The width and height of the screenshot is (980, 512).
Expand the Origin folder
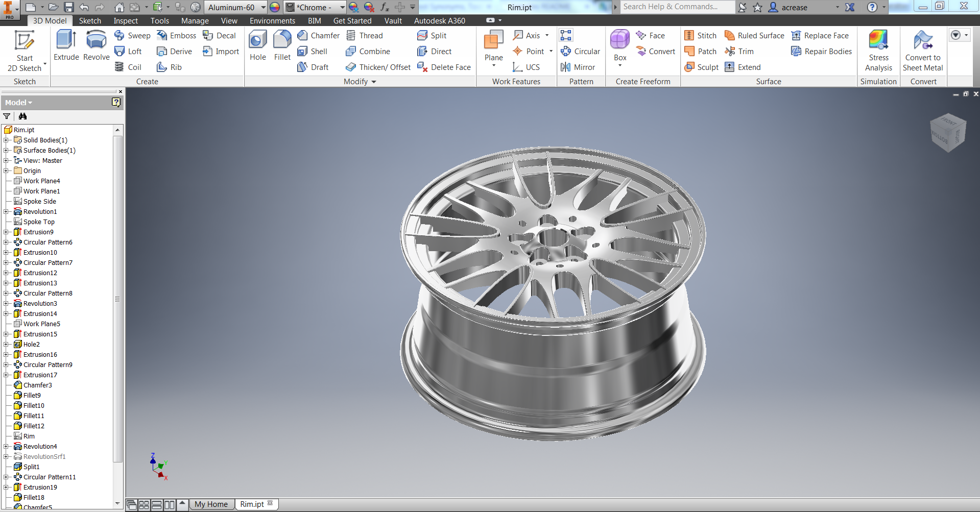(x=6, y=170)
